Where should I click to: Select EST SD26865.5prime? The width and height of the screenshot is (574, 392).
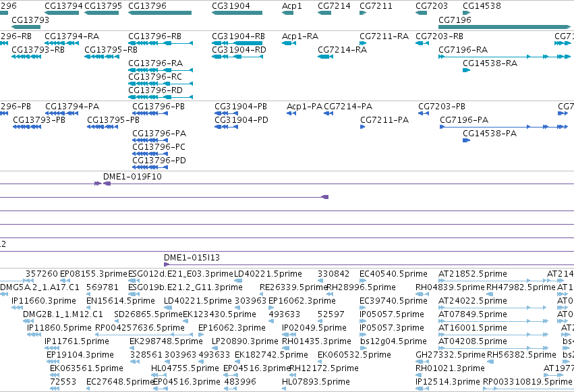[x=148, y=314]
